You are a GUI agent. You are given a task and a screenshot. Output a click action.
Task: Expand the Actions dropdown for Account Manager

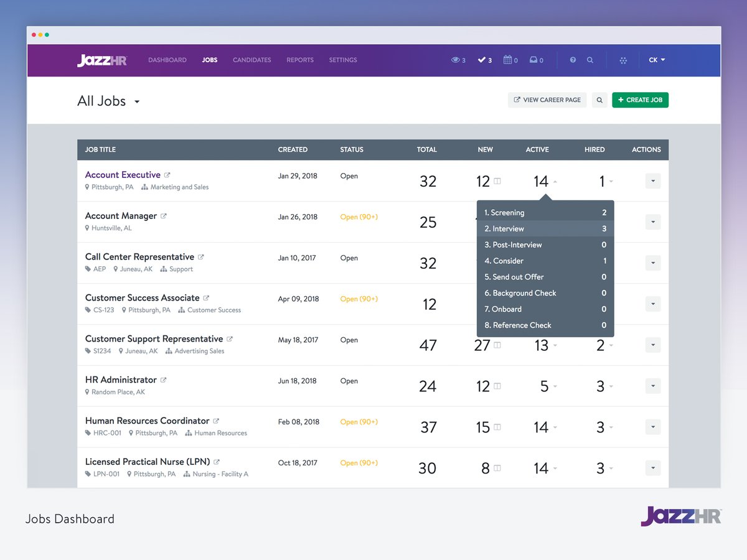coord(652,222)
